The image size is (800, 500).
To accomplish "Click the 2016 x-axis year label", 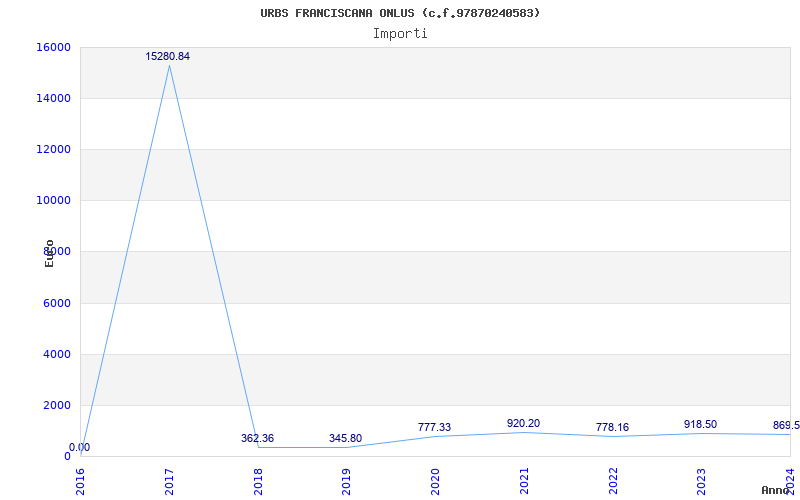I will coord(81,482).
